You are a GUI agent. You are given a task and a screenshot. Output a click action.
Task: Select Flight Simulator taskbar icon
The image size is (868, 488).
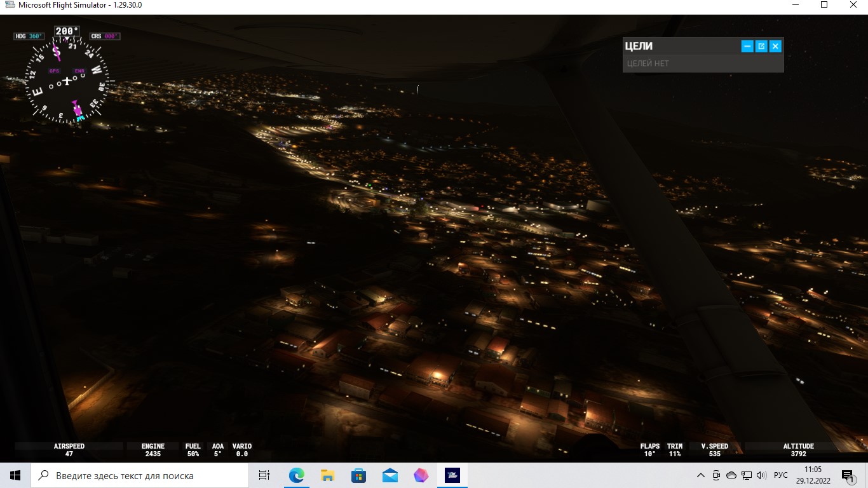point(452,475)
